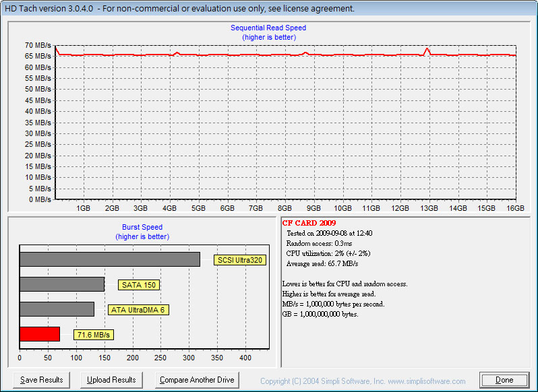Click the red burst speed bar

[40, 334]
